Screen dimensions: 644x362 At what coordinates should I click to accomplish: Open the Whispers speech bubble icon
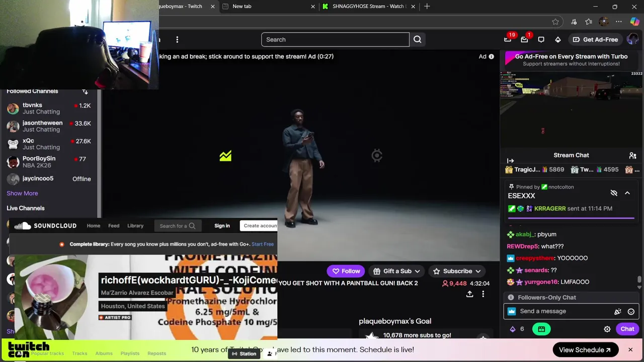[x=541, y=39]
